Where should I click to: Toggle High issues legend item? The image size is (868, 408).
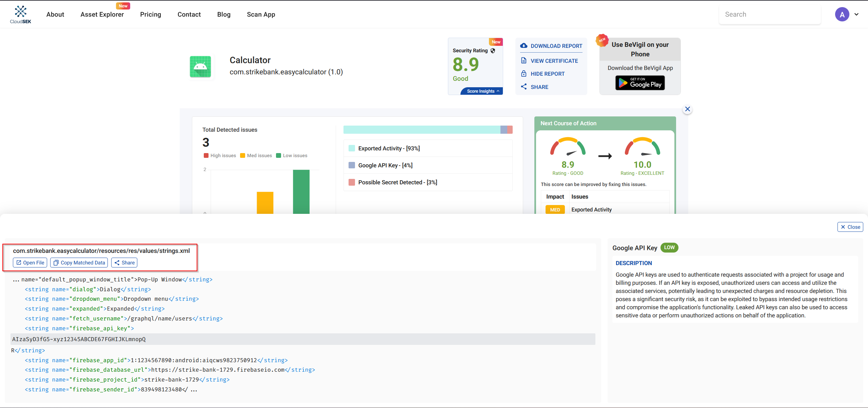220,155
